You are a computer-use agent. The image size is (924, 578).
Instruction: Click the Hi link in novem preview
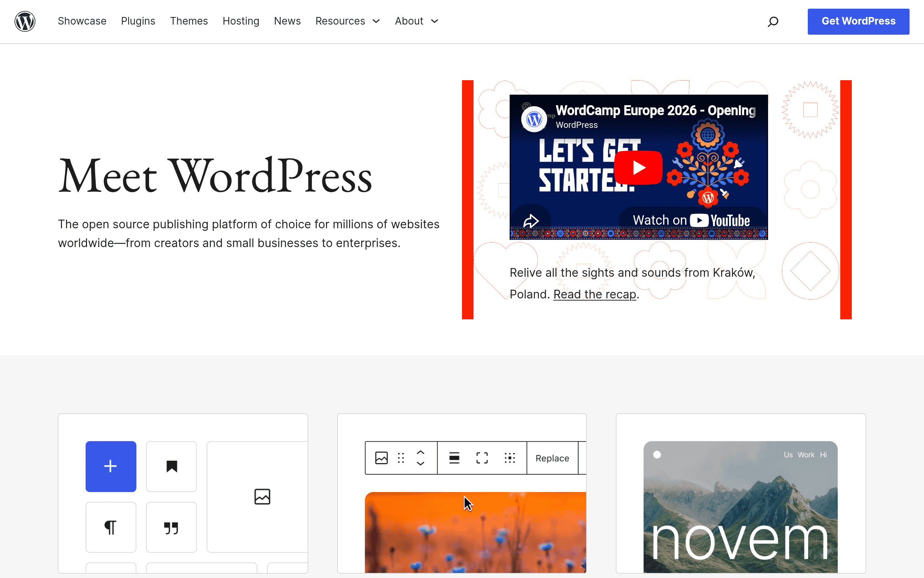click(x=823, y=455)
